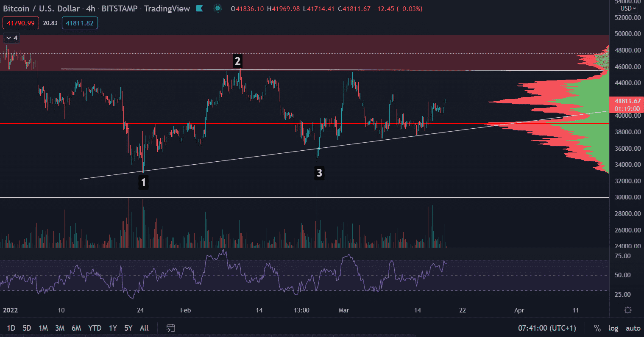Toggle percentage scale mode
This screenshot has width=644, height=337.
pos(597,328)
